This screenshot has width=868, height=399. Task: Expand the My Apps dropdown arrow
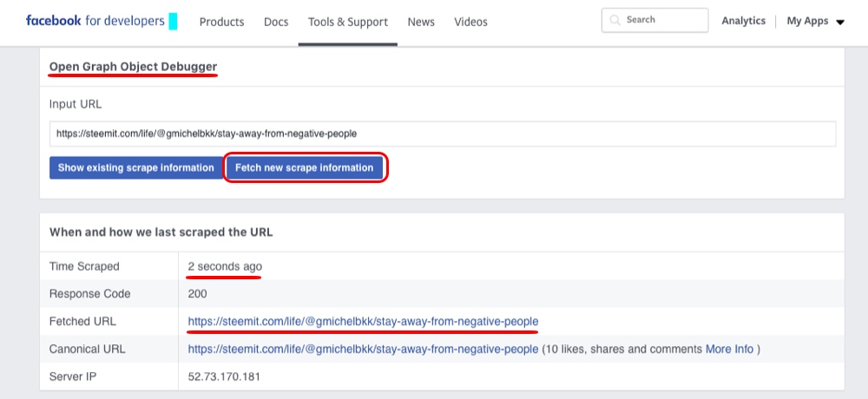tap(839, 23)
